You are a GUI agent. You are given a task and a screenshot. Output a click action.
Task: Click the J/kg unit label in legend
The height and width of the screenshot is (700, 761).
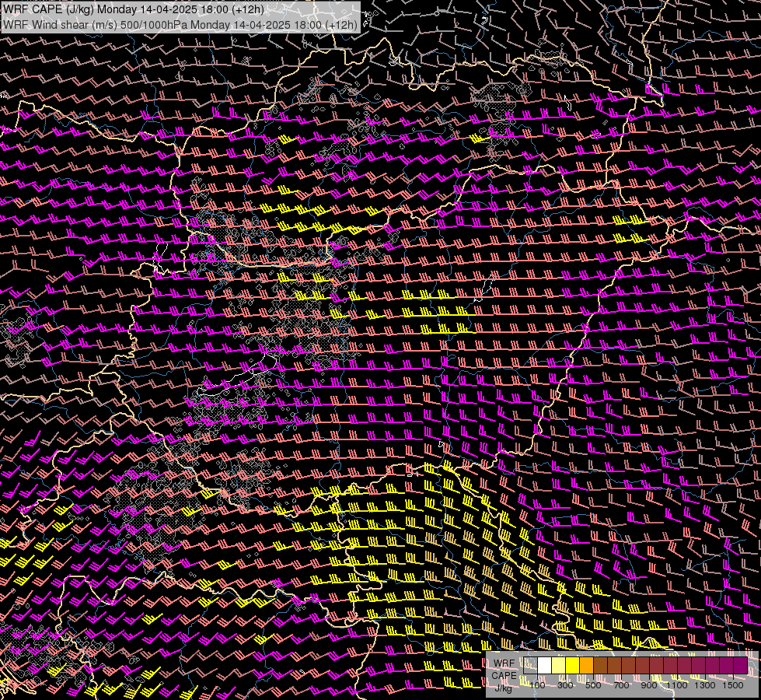[504, 688]
